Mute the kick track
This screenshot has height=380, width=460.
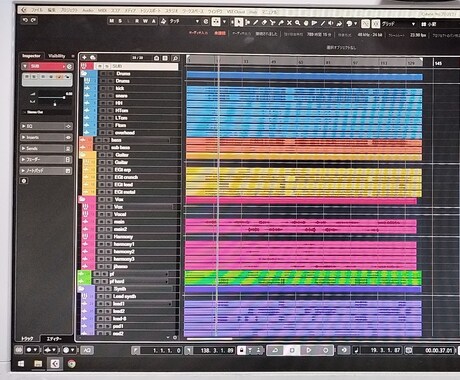103,88
